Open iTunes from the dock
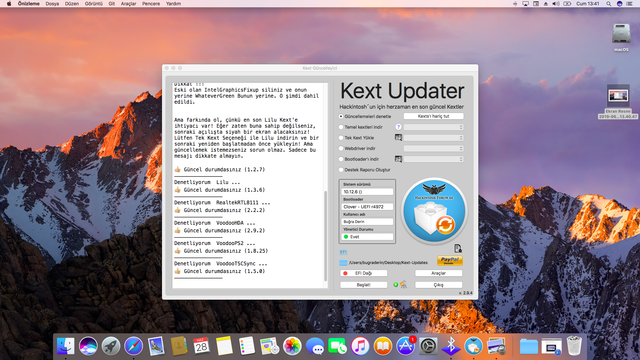 pyautogui.click(x=360, y=346)
